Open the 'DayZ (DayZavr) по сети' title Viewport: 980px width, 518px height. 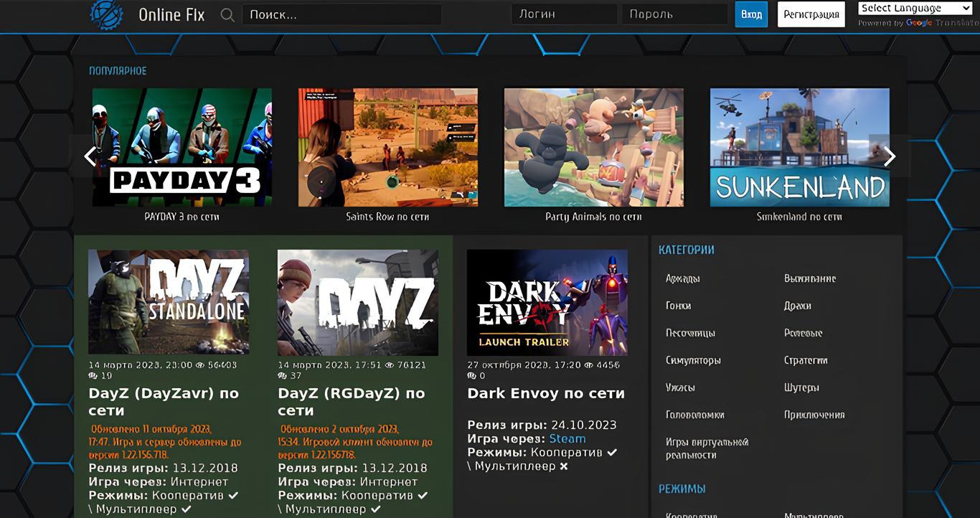[164, 402]
